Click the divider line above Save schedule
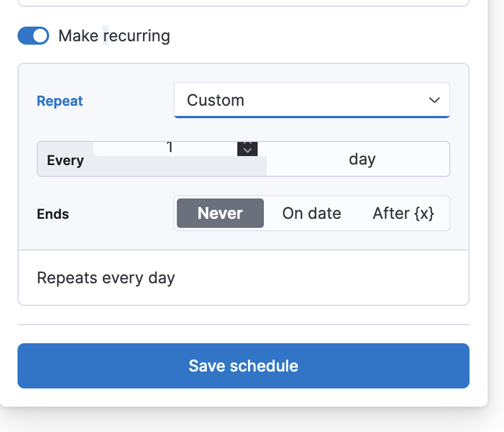The width and height of the screenshot is (504, 432). 244,325
